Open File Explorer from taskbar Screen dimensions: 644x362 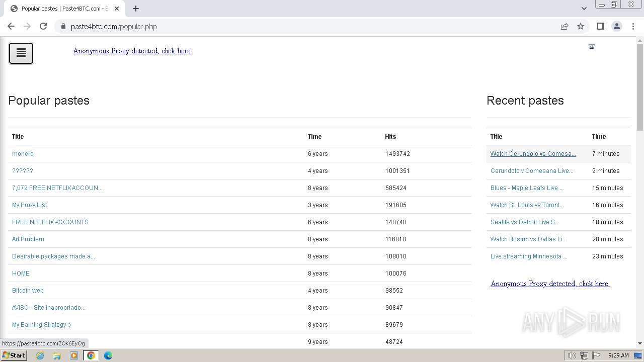57,355
